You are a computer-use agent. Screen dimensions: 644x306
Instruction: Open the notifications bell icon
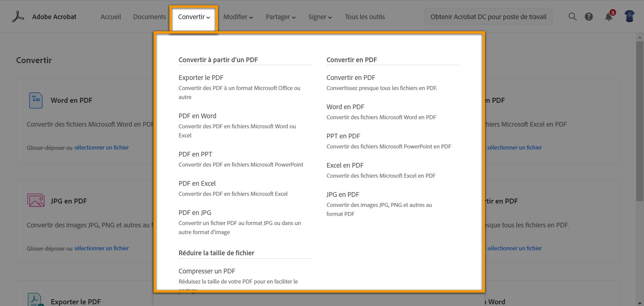(x=609, y=17)
